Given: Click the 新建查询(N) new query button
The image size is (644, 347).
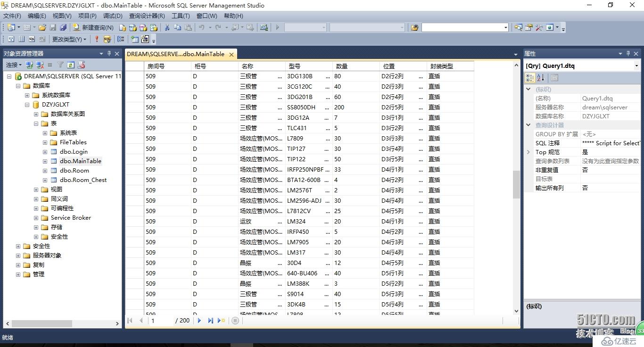Looking at the screenshot, I should (93, 27).
